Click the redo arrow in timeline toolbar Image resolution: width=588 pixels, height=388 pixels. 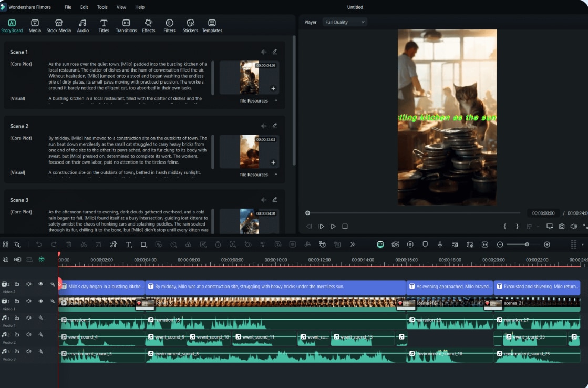(x=54, y=244)
